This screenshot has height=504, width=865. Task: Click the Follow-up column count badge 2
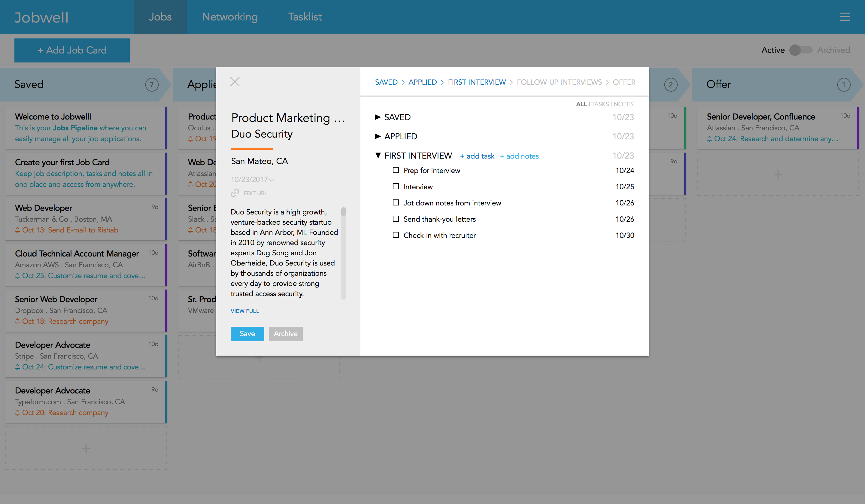click(x=671, y=85)
